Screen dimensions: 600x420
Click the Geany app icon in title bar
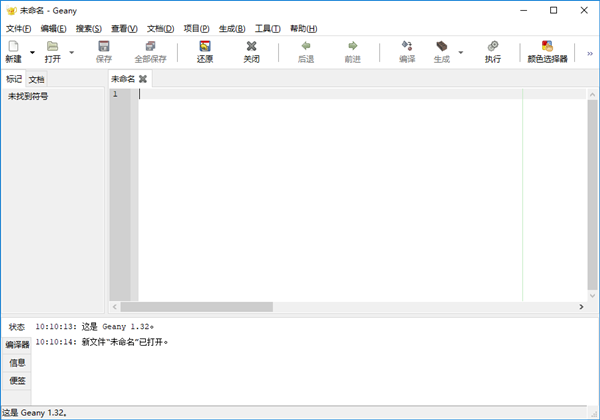(x=11, y=11)
